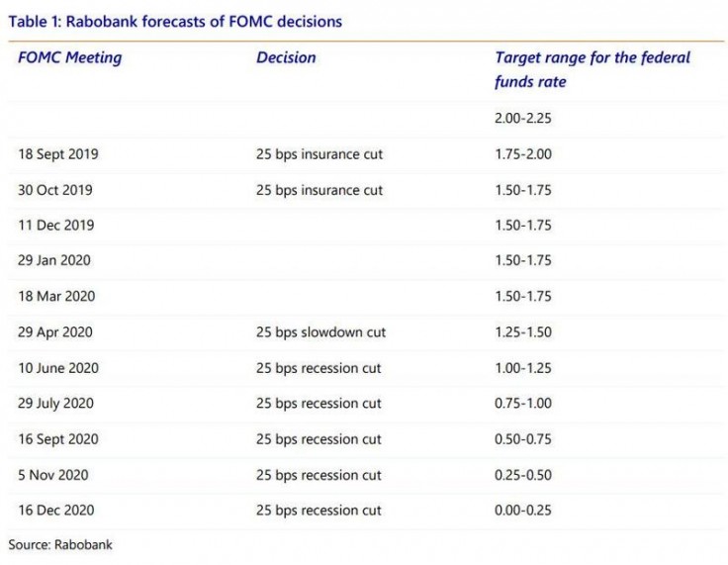Click the table title 'Rabobank forecasts of FOMC decisions'
Screen dimensions: 728x565
pos(176,21)
